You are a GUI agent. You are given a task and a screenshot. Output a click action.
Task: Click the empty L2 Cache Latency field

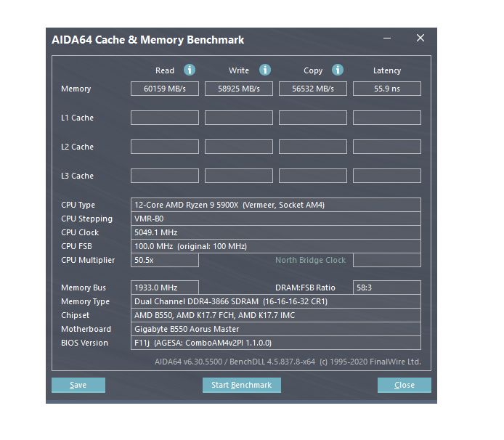[x=387, y=147]
